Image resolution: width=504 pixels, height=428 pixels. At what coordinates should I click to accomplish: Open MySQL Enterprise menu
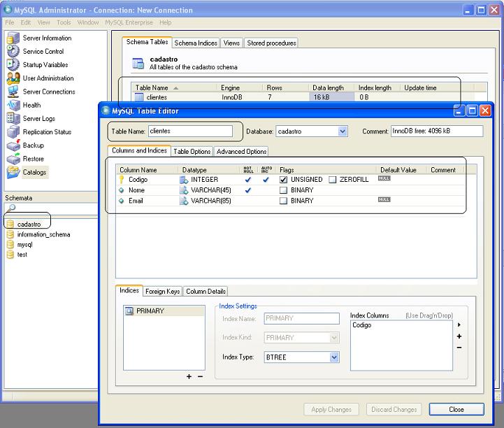[129, 22]
